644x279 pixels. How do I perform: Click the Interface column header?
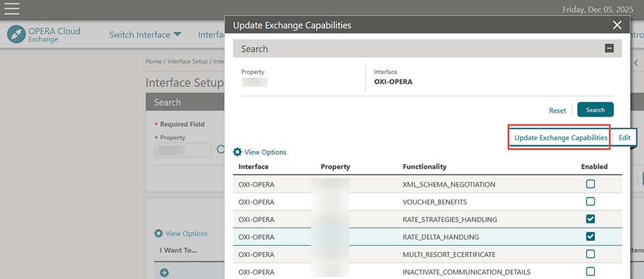[253, 167]
